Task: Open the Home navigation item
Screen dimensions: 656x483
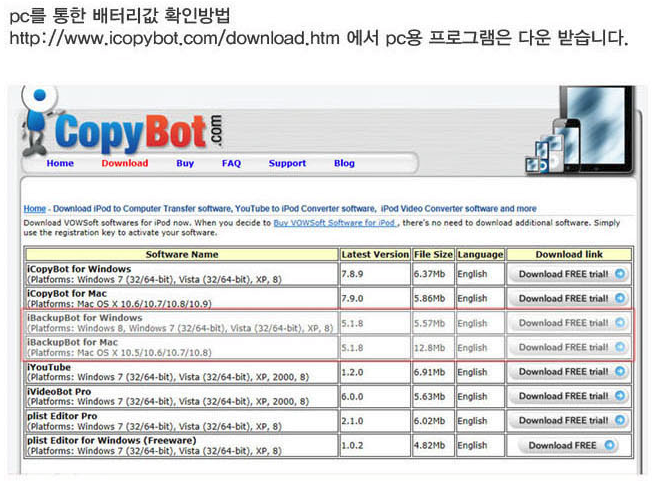Action: 60,163
